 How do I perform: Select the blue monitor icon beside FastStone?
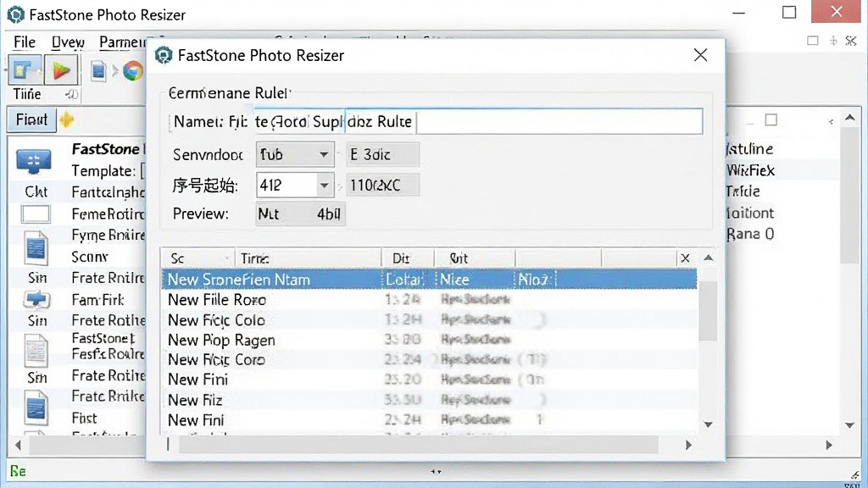coord(34,162)
